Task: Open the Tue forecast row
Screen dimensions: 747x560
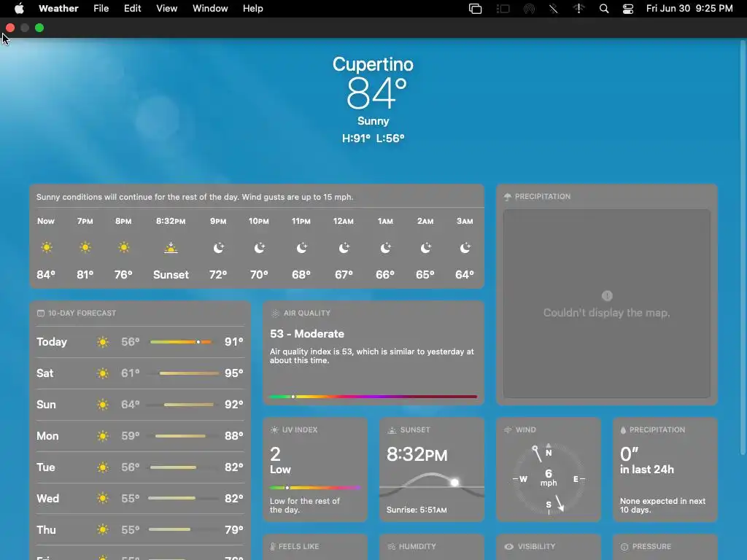Action: coord(140,467)
